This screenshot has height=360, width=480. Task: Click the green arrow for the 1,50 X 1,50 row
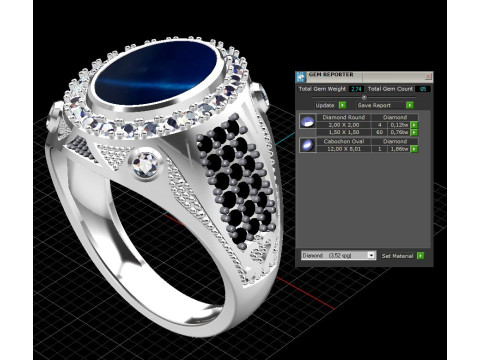(x=414, y=132)
